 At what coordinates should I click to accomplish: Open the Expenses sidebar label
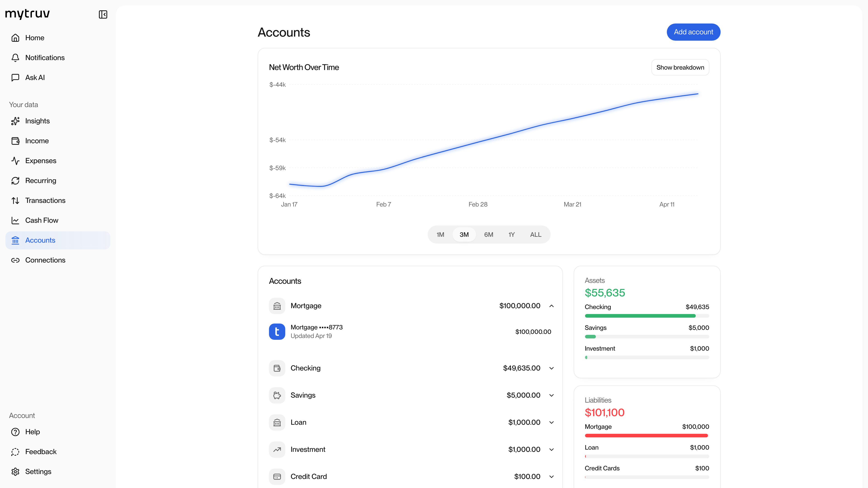pyautogui.click(x=41, y=161)
